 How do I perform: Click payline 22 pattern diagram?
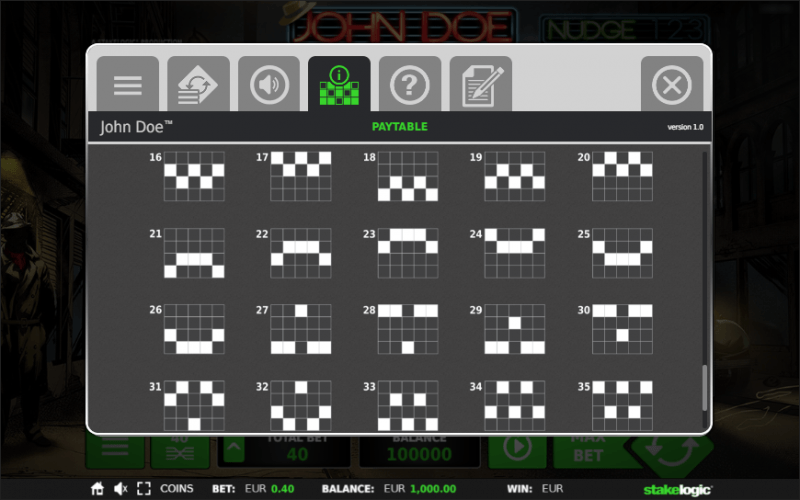tap(301, 253)
